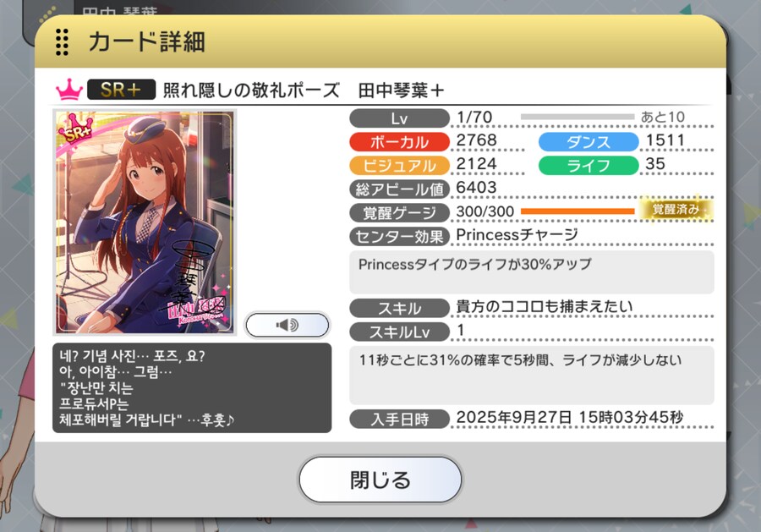
Task: Click the green ライフ stat label
Action: [x=589, y=166]
